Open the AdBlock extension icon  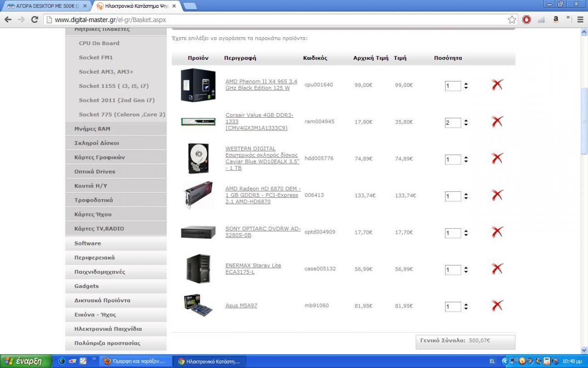click(x=527, y=20)
